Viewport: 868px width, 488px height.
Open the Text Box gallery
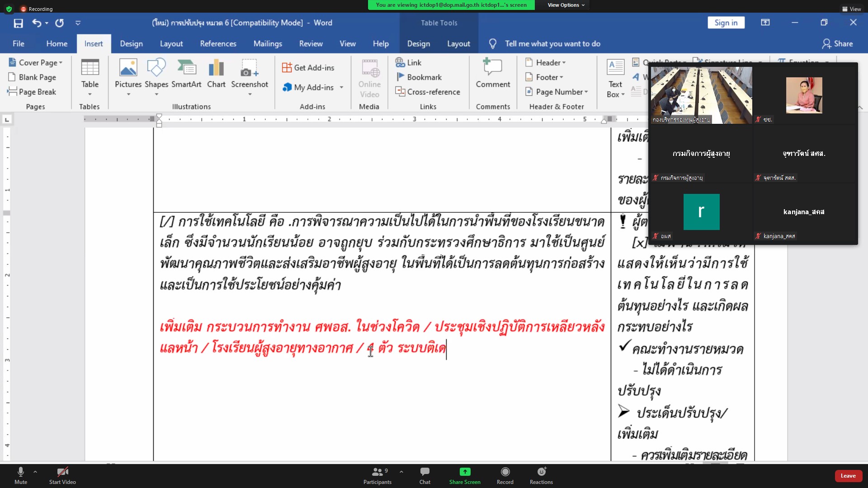pos(615,78)
